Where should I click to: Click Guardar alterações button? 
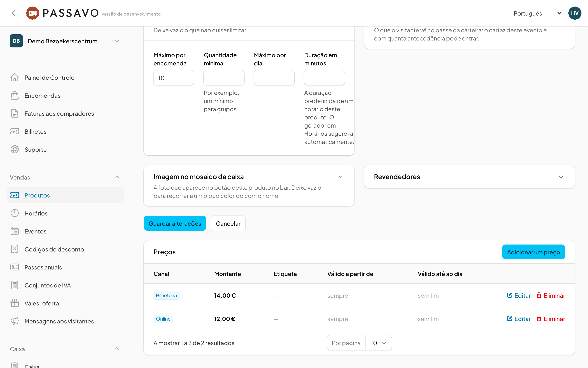175,223
